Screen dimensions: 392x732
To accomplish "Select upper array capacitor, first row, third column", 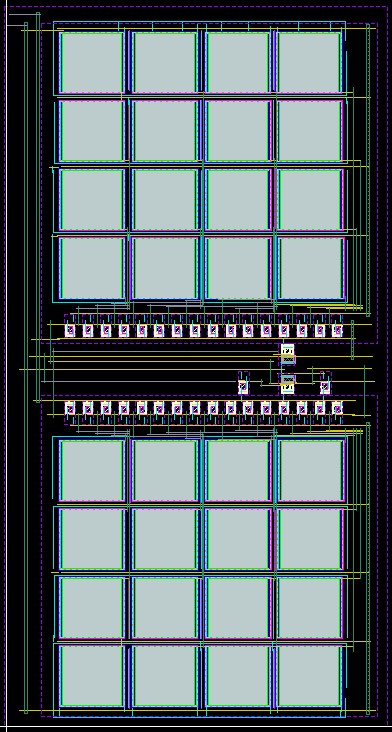I will 238,63.
